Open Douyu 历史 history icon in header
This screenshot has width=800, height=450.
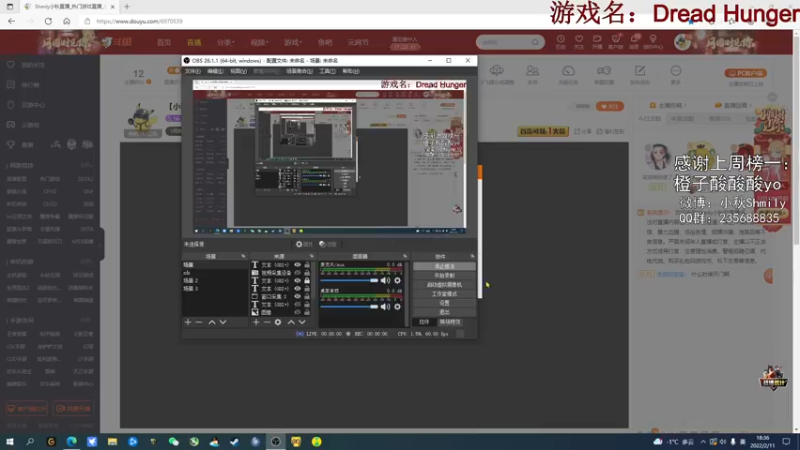[x=560, y=42]
